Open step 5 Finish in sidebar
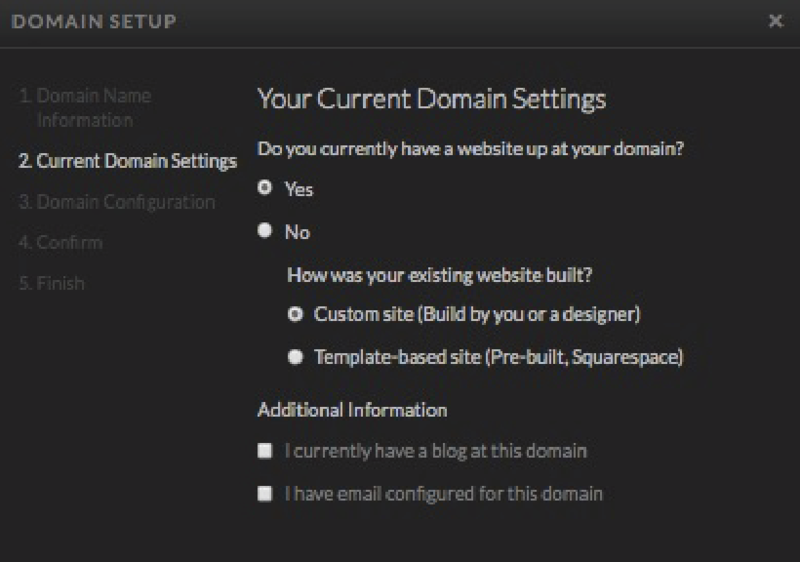The image size is (800, 562). click(x=52, y=283)
